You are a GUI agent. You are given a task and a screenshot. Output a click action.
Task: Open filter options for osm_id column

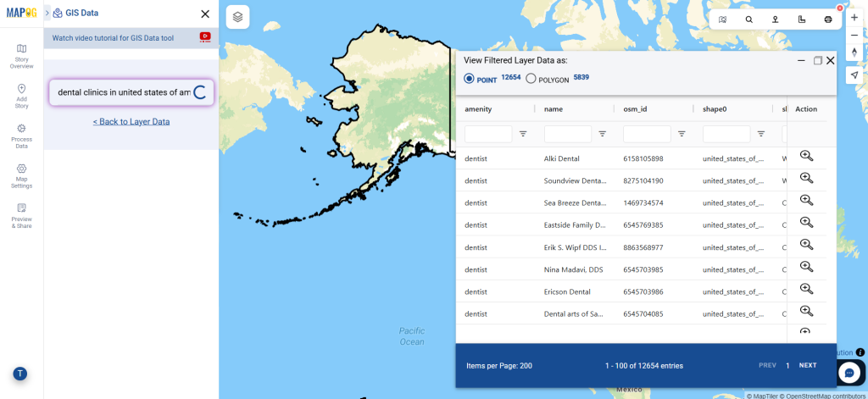pyautogui.click(x=682, y=134)
